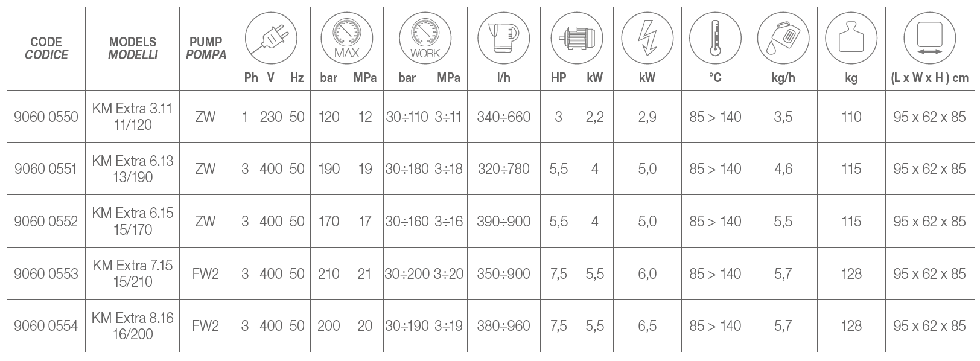The image size is (980, 361).
Task: Click product code 9060 0553
Action: [46, 274]
